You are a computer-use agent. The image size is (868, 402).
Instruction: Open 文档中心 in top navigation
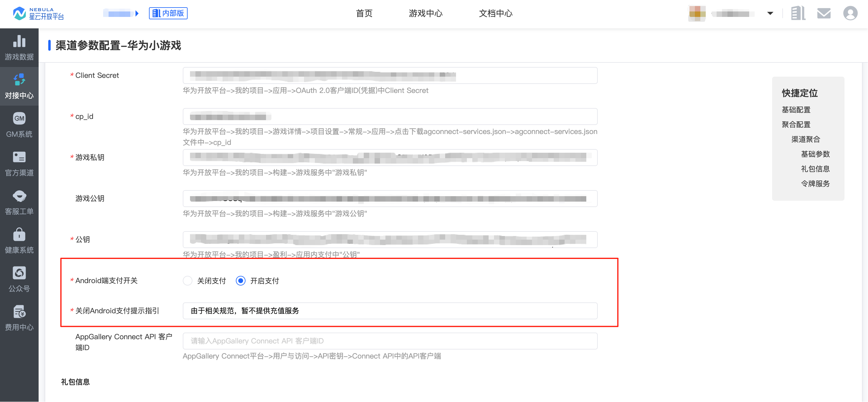pos(496,14)
